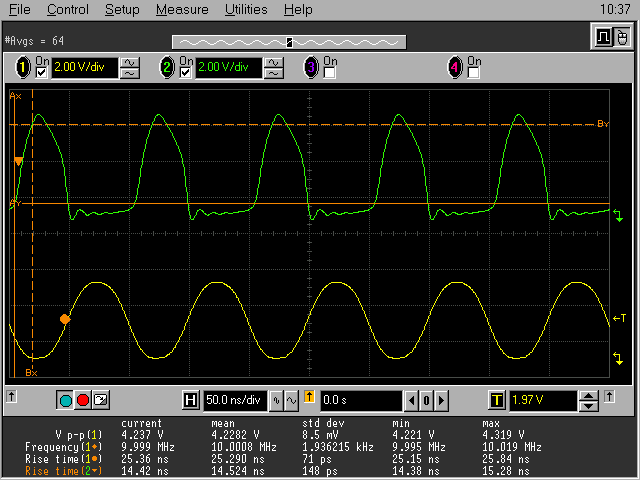Image resolution: width=640 pixels, height=480 pixels.
Task: Click the trigger level stepper arrows
Action: 589,400
